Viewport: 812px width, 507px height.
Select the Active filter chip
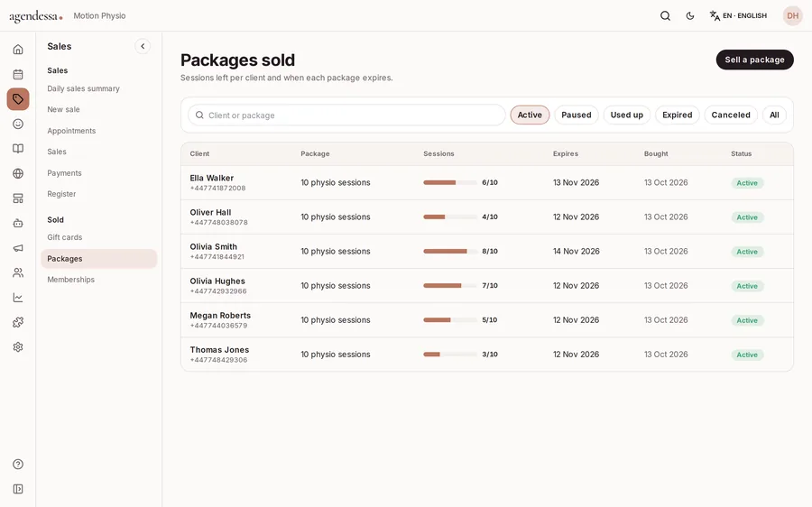tap(530, 115)
